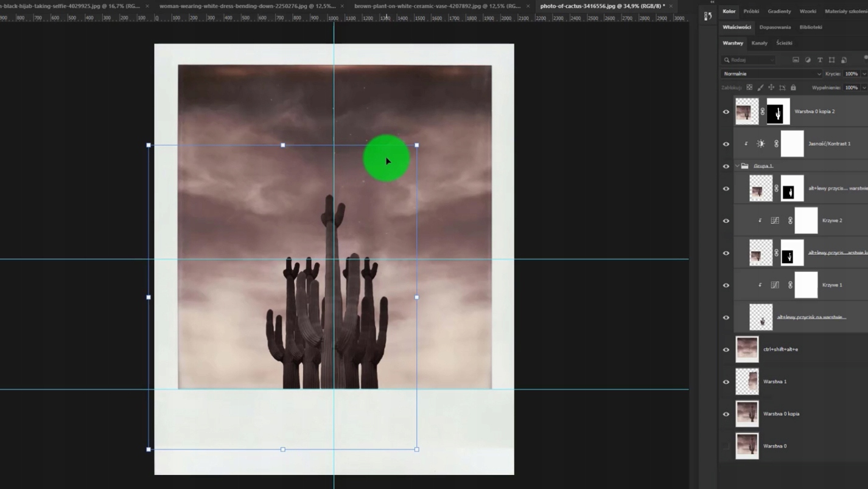Hide the Jasność/Kontrast 1 adjustment layer

click(726, 144)
